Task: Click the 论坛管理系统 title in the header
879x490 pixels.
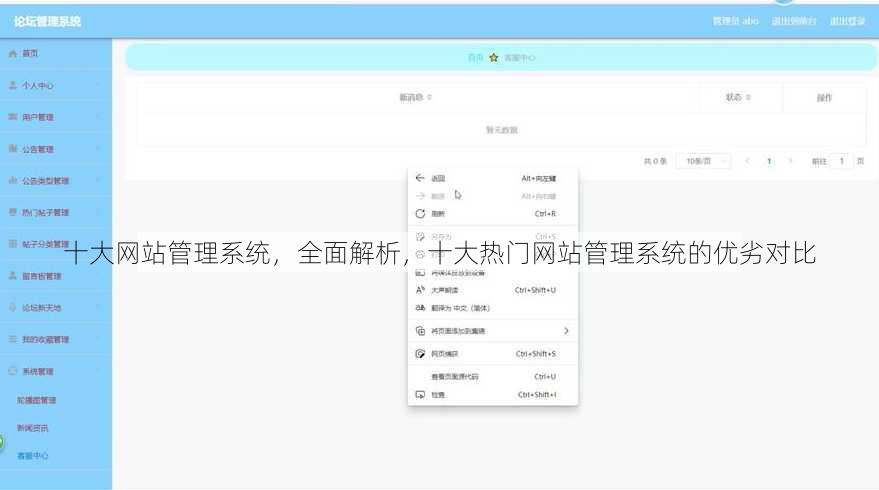Action: [x=47, y=21]
